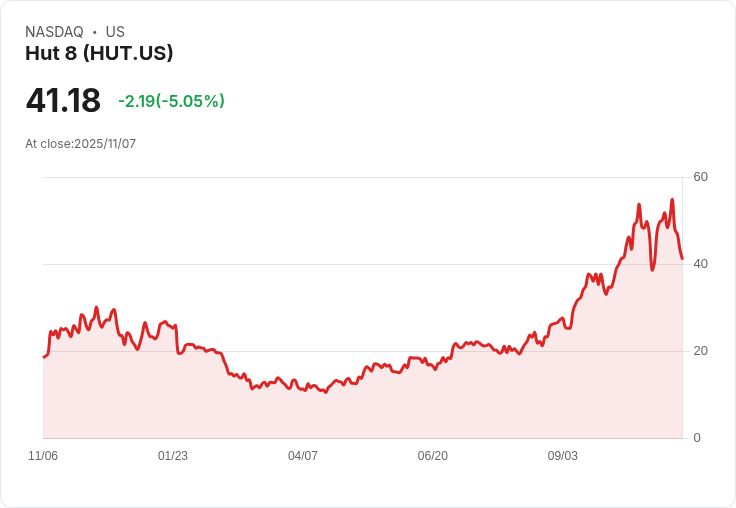Select the 01/23 date on the x-axis

click(x=173, y=456)
